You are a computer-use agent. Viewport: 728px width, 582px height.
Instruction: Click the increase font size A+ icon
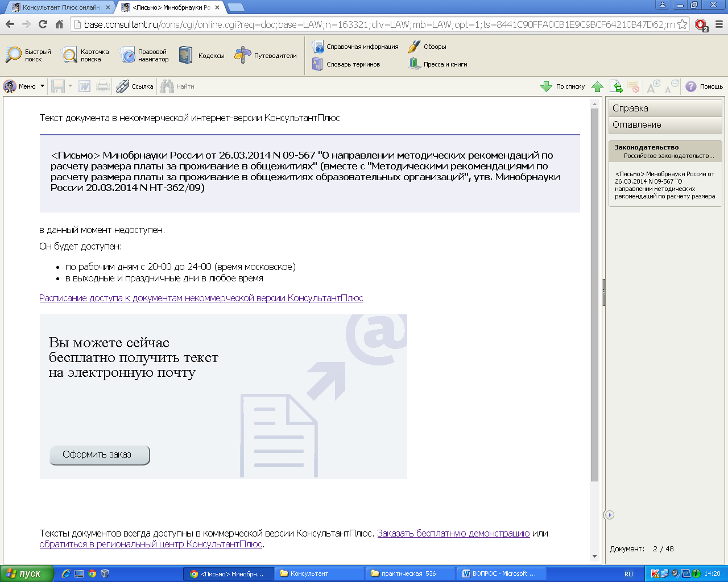click(x=653, y=86)
